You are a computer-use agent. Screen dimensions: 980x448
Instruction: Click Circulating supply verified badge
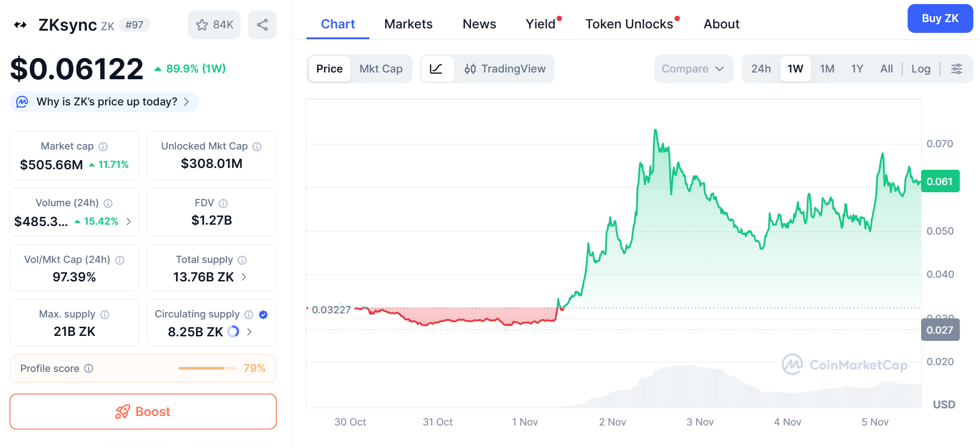(264, 315)
